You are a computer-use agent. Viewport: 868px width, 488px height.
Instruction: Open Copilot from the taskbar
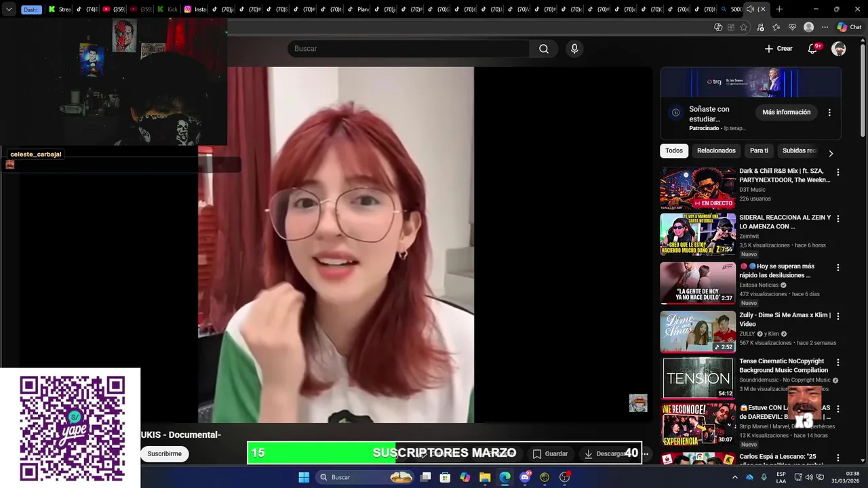(x=465, y=477)
